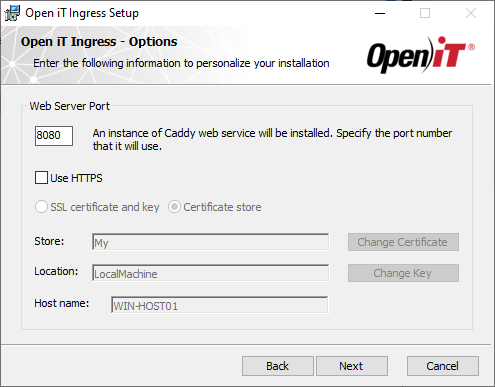Click the Open iT Ingress Setup window title

(x=82, y=13)
